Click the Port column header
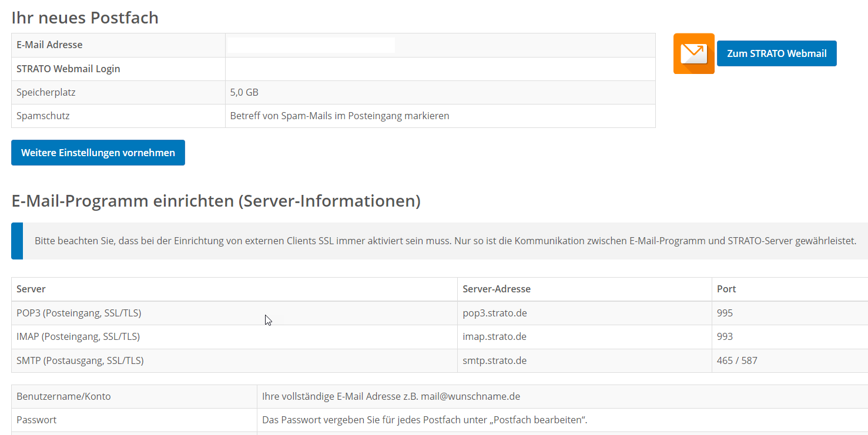The image size is (868, 435). click(726, 289)
